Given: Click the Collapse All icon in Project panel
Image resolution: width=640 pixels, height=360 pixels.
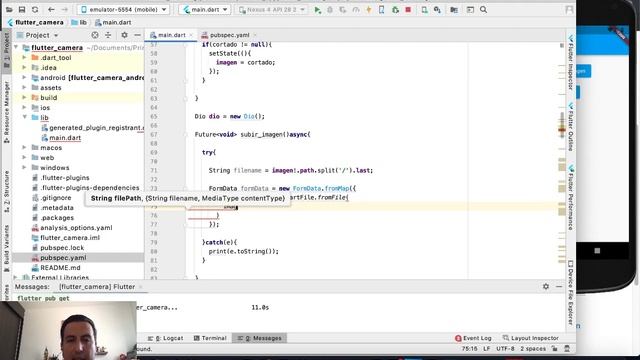Looking at the screenshot, I should (x=108, y=35).
